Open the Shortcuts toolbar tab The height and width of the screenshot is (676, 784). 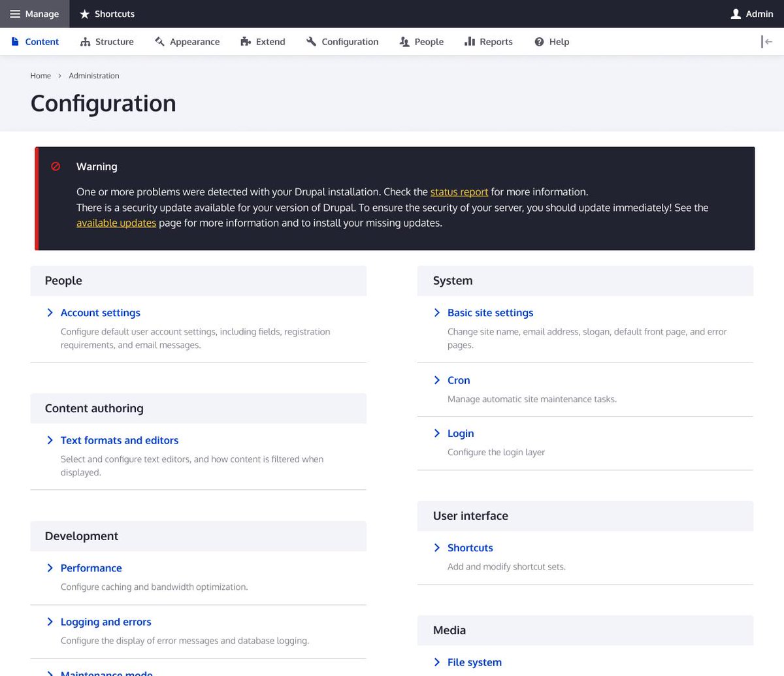[107, 14]
